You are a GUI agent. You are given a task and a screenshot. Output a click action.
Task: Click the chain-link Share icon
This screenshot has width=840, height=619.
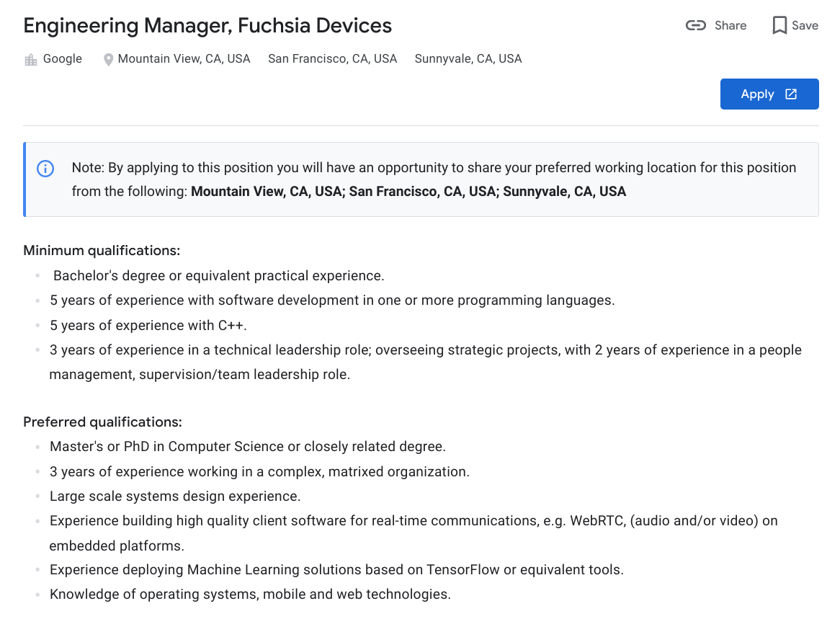(x=695, y=25)
